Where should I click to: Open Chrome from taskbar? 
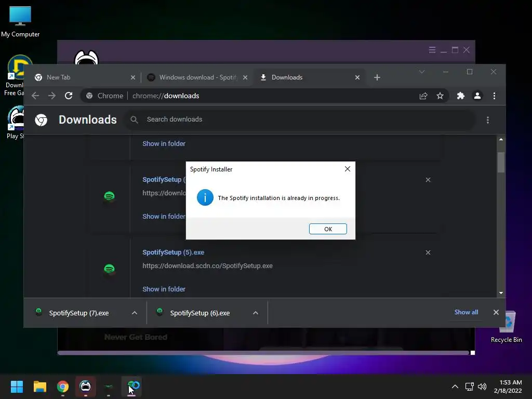coord(63,387)
